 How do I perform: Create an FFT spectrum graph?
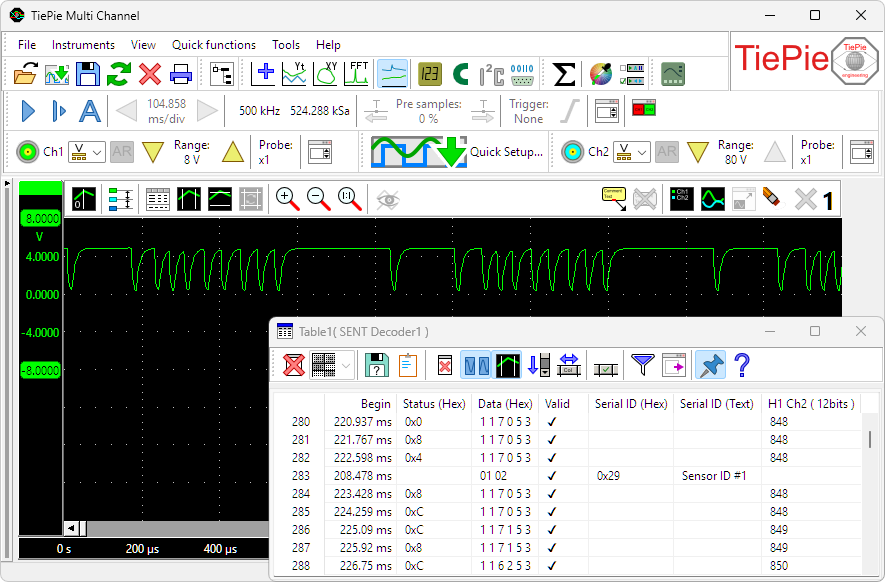(x=356, y=73)
